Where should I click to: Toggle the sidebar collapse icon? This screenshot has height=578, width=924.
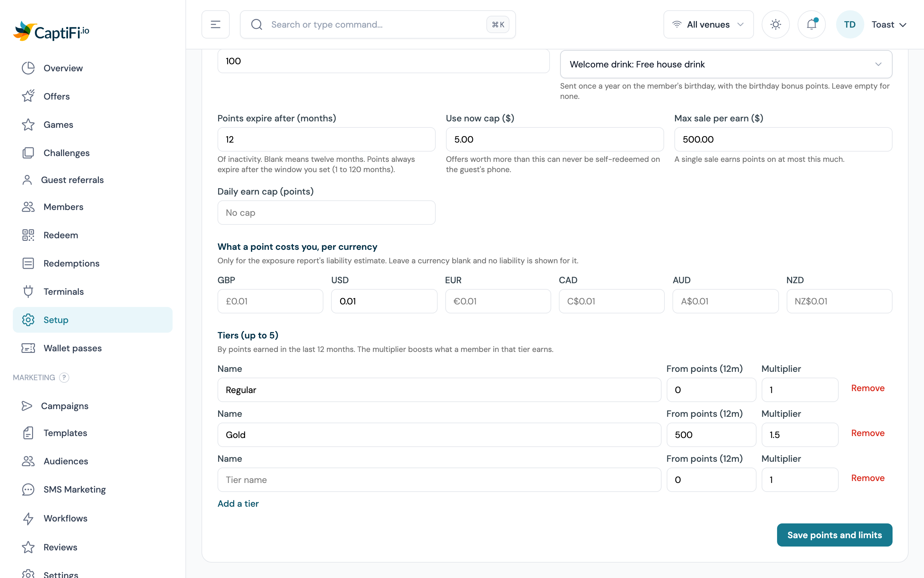tap(215, 24)
